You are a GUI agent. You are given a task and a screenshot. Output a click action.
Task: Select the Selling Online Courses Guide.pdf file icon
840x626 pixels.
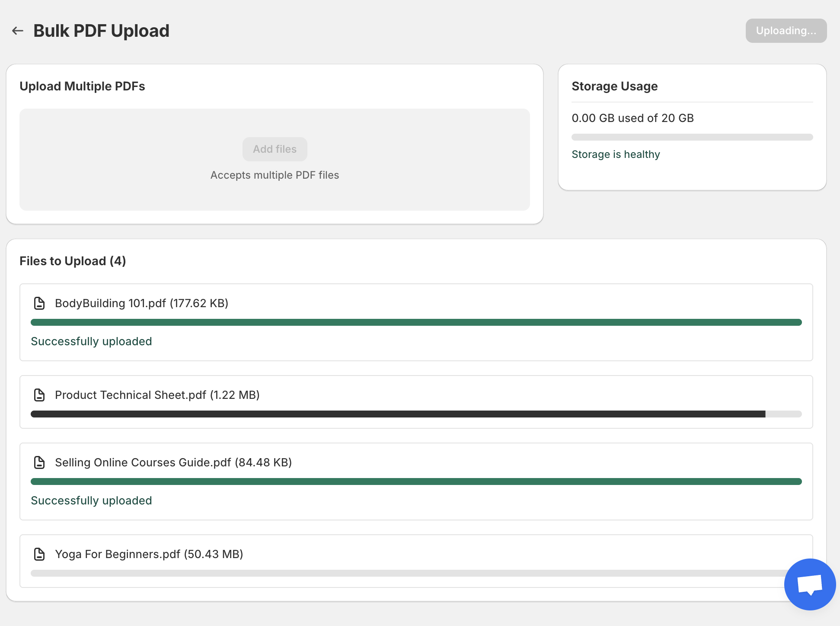click(39, 462)
